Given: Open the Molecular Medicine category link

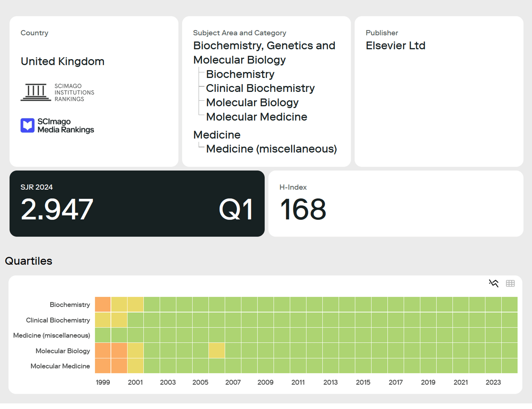Looking at the screenshot, I should tap(256, 117).
